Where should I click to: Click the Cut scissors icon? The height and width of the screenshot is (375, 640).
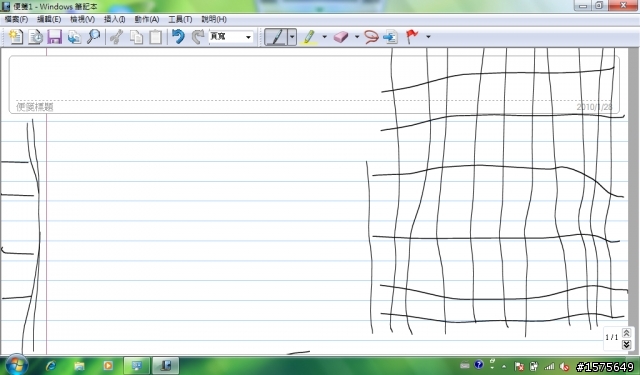tap(116, 37)
